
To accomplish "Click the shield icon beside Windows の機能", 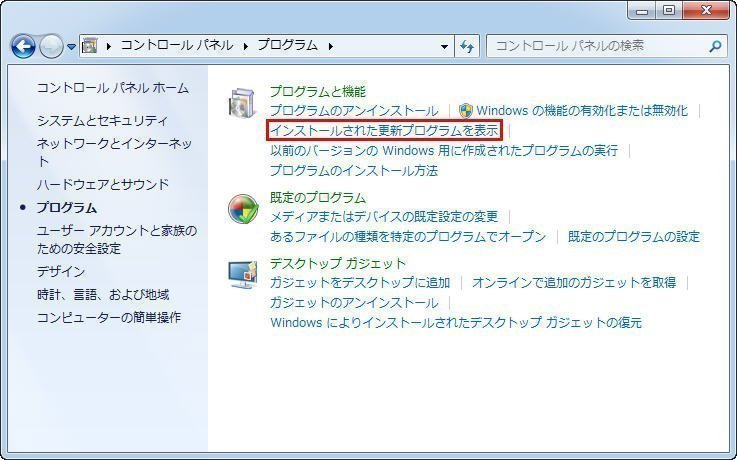I will (465, 110).
